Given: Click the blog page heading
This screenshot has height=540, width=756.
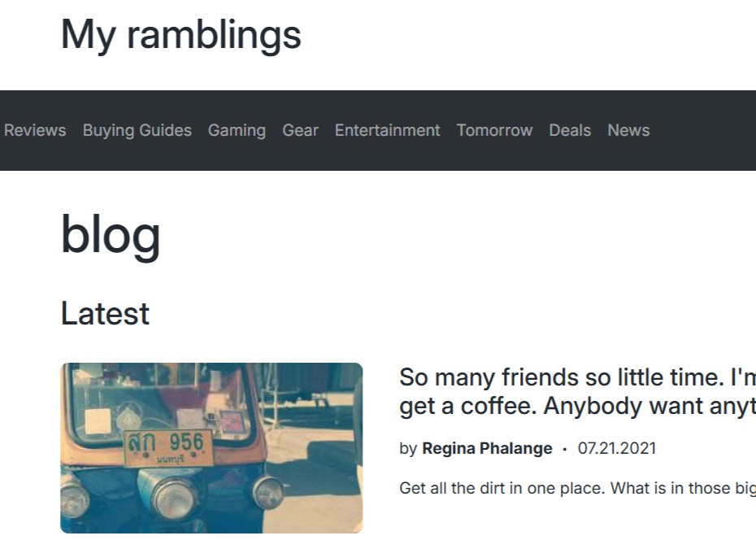Looking at the screenshot, I should [111, 235].
